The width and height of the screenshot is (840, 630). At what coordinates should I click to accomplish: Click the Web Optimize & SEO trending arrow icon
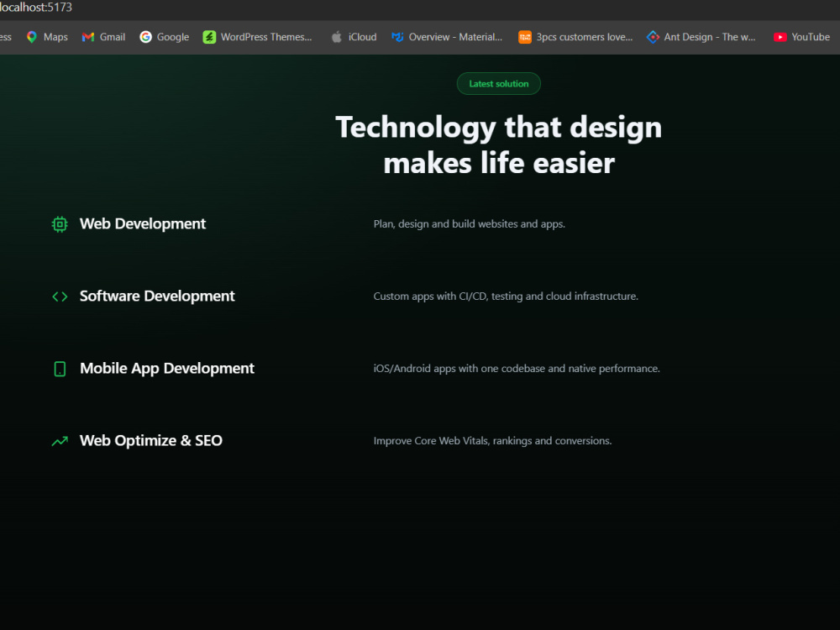[60, 441]
